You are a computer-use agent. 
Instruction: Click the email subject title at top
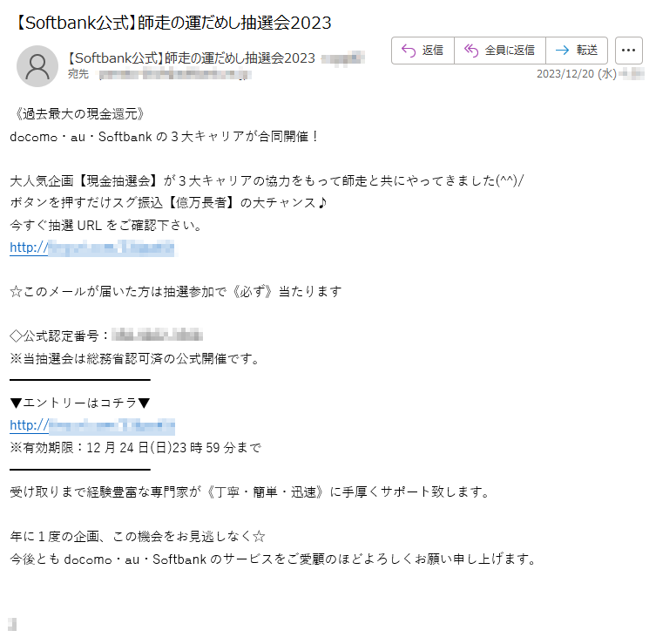click(172, 23)
